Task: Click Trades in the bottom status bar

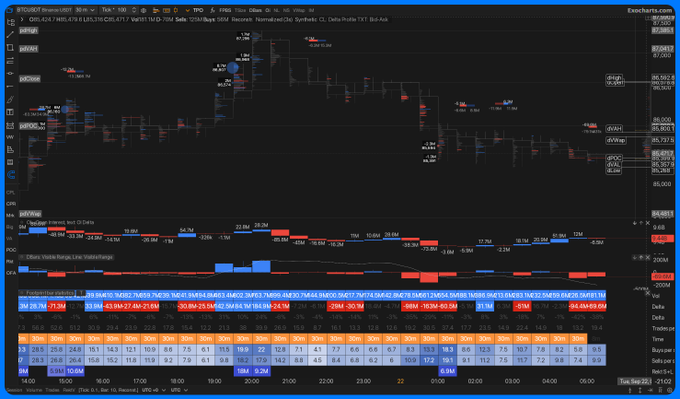Action: tap(52, 390)
